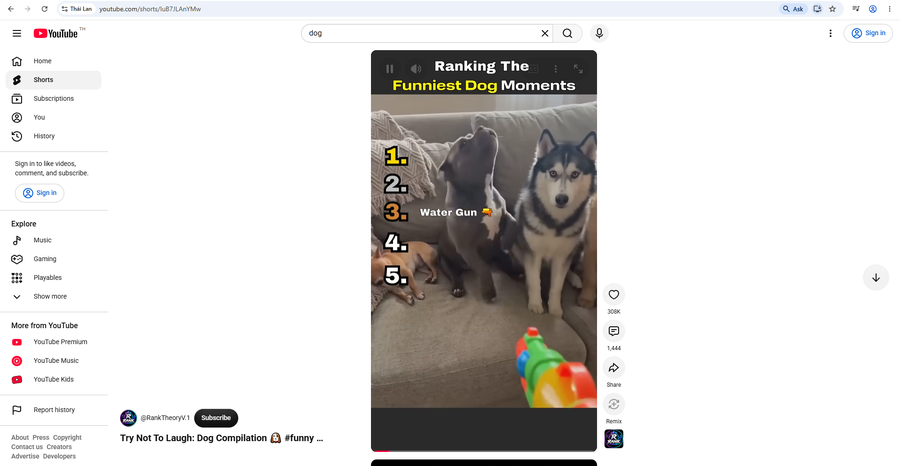Open the You section in sidebar
The image size is (900, 466).
click(53, 117)
